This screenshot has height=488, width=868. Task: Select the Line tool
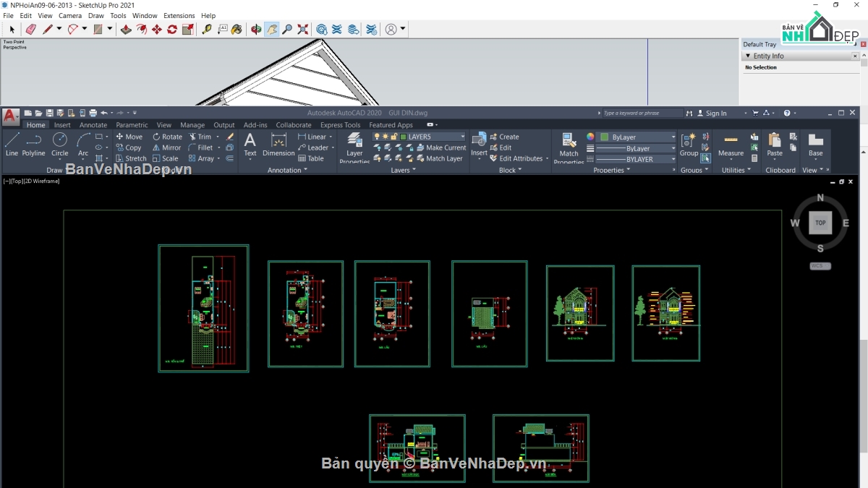(12, 142)
